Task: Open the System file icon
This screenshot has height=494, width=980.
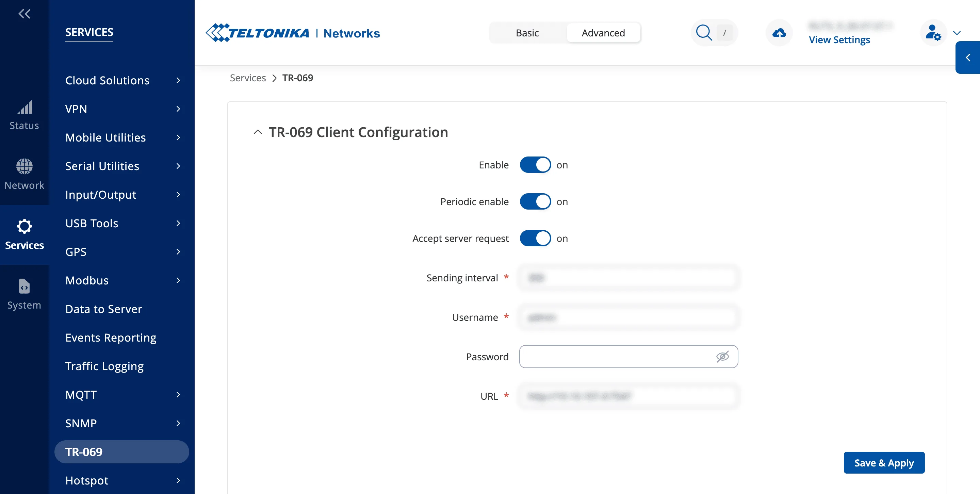Action: pos(24,286)
